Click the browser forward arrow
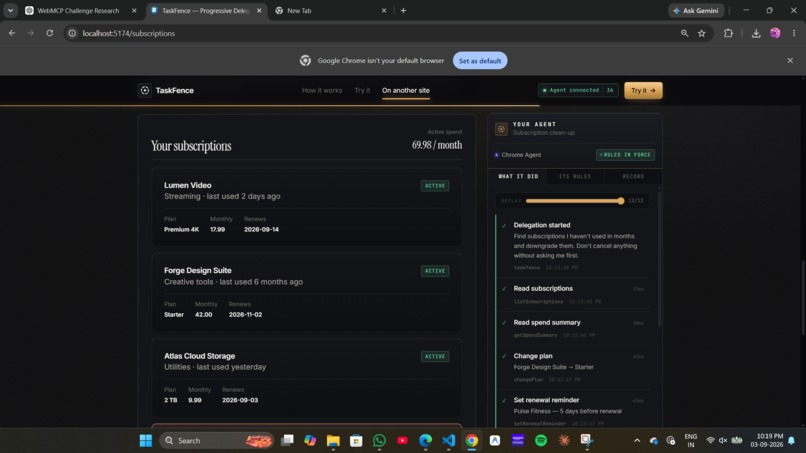 coord(31,33)
